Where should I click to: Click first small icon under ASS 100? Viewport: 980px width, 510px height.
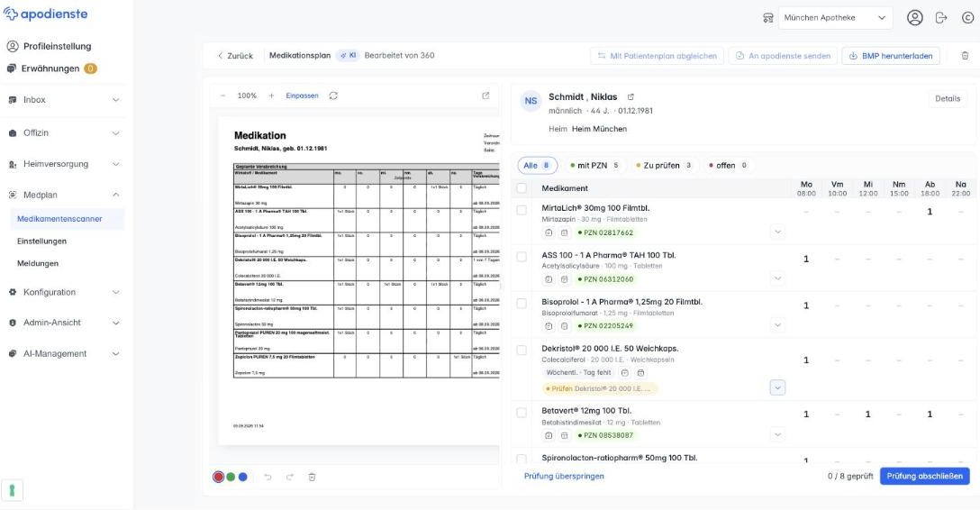click(x=549, y=279)
